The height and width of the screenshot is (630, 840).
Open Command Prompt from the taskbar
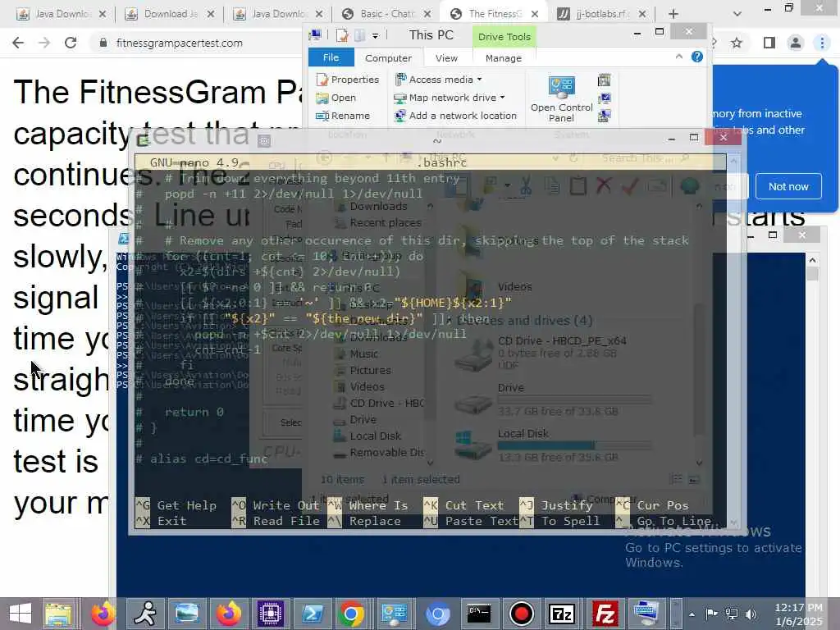pyautogui.click(x=479, y=614)
